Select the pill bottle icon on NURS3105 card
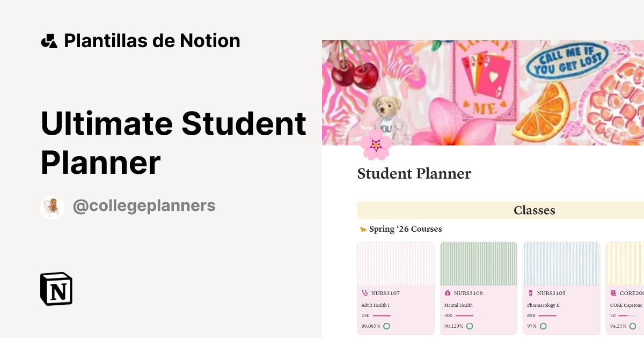 pos(531,293)
